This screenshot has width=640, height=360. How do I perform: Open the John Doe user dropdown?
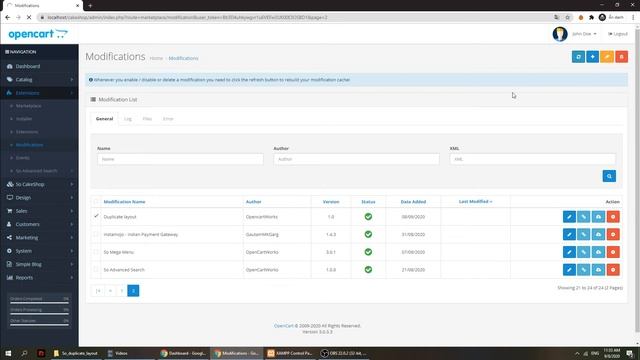tap(584, 34)
